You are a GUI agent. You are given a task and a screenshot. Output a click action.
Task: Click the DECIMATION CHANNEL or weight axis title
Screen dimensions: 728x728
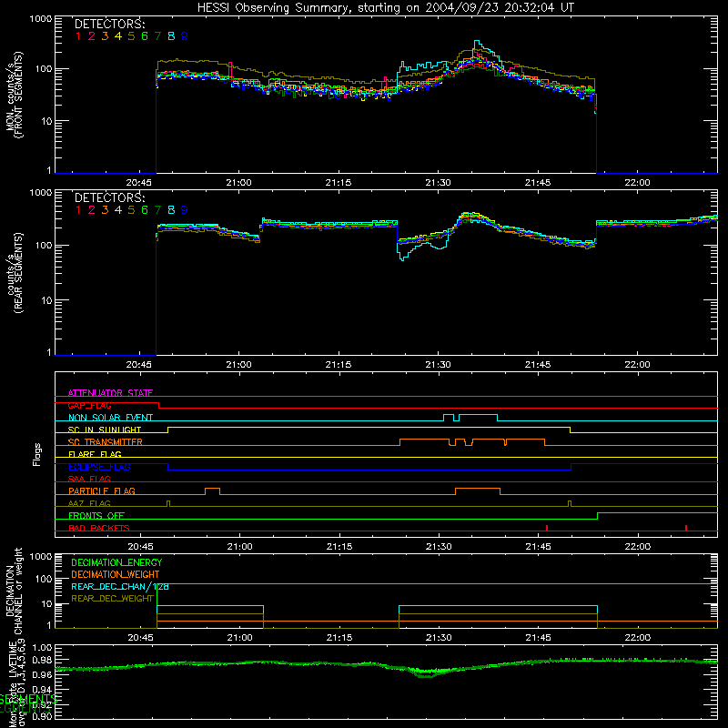pyautogui.click(x=14, y=591)
